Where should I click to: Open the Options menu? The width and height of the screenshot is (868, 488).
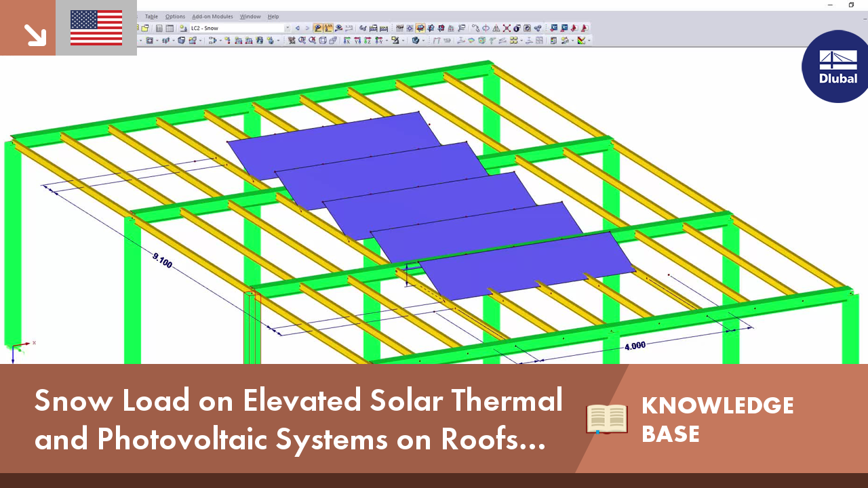coord(175,16)
